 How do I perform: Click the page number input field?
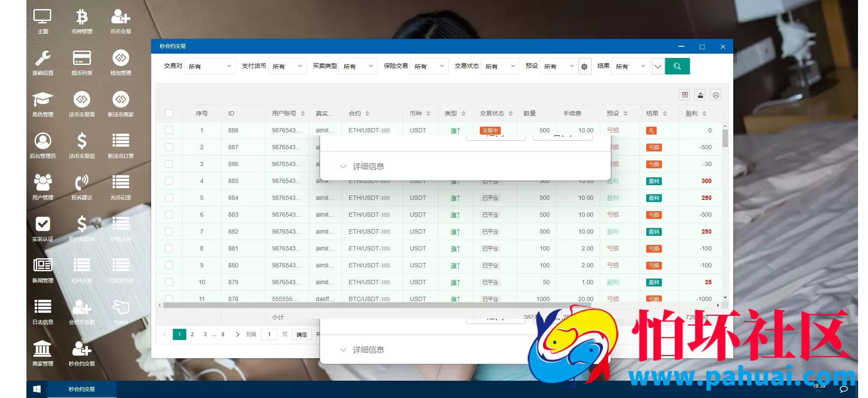click(269, 334)
